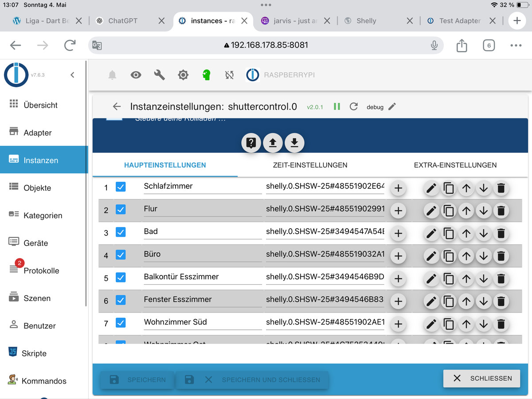Screen dimensions: 532x399
Task: Move Büro row up
Action: coord(466,256)
